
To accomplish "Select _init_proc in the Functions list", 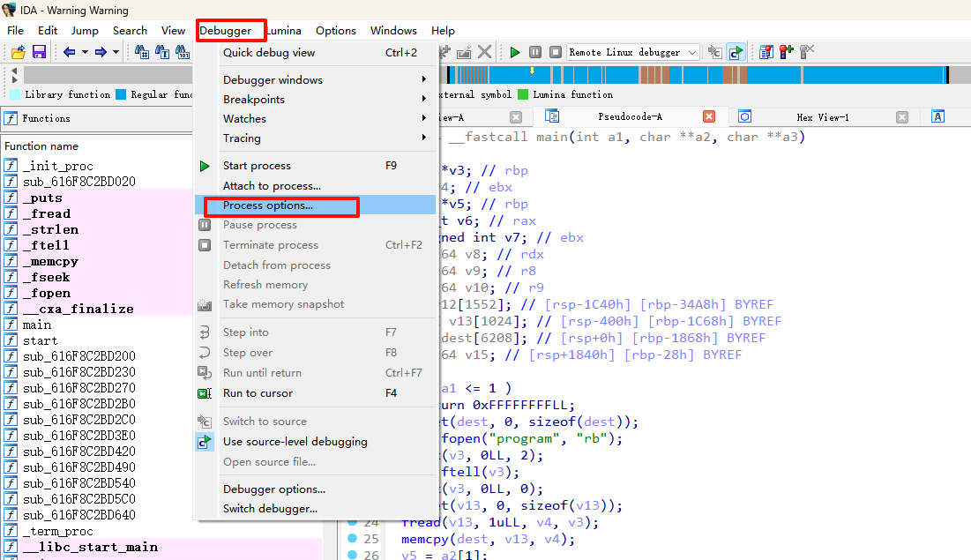I will pyautogui.click(x=58, y=166).
